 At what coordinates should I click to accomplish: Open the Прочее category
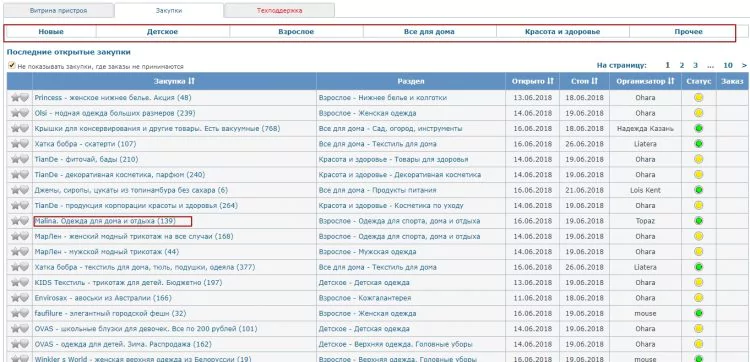(x=689, y=32)
